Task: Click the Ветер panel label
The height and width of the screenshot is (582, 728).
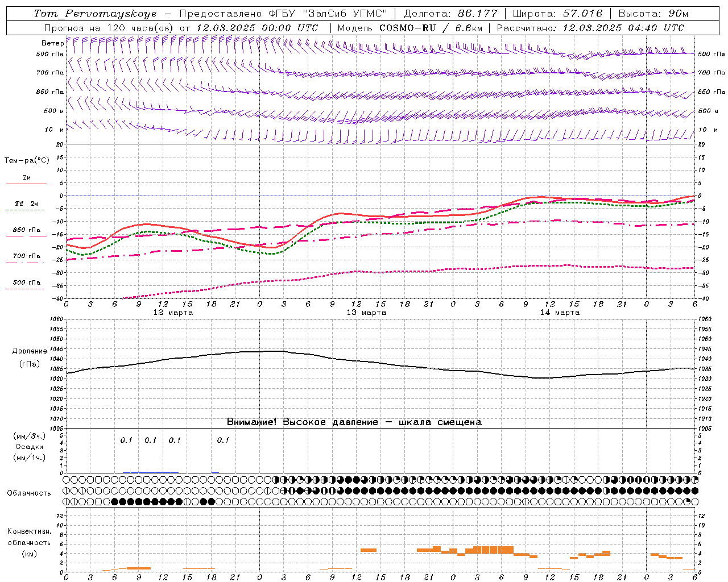Action: [x=52, y=43]
